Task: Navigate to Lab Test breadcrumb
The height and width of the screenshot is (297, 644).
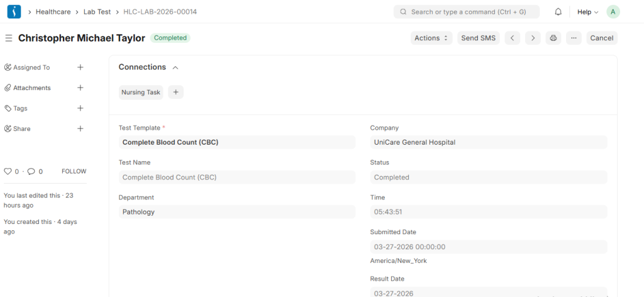Action: point(97,12)
